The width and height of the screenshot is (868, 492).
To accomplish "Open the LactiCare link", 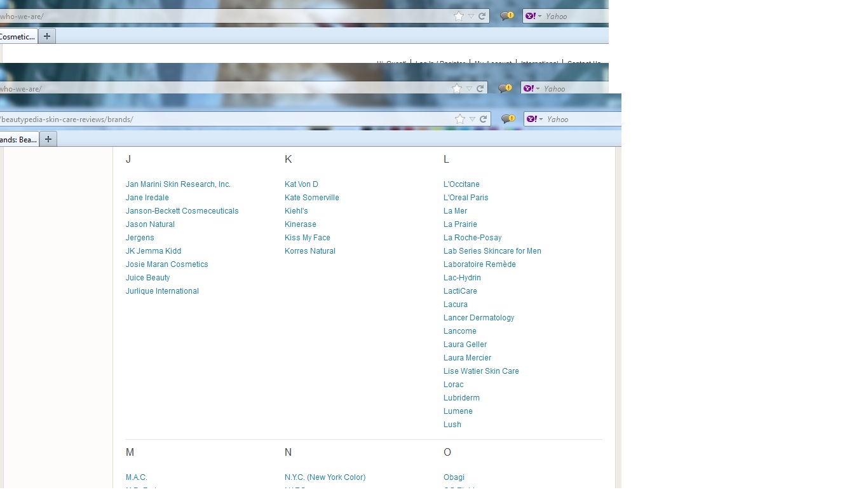I will coord(460,291).
